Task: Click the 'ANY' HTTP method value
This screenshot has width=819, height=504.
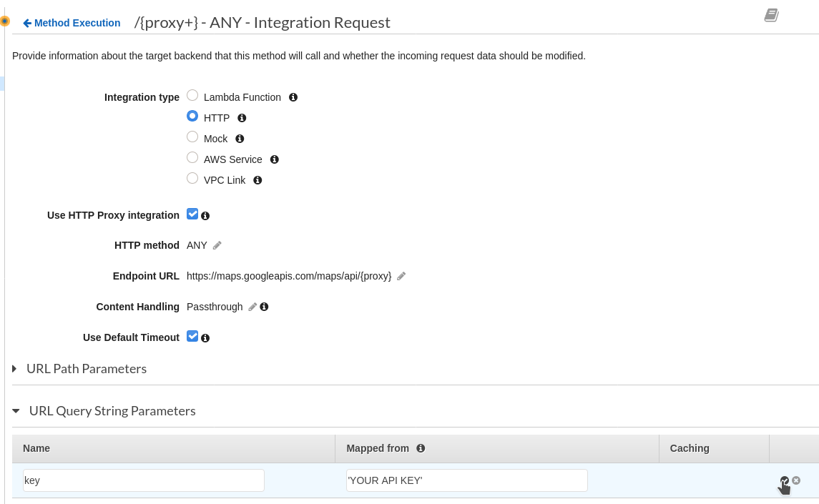Action: click(x=197, y=245)
